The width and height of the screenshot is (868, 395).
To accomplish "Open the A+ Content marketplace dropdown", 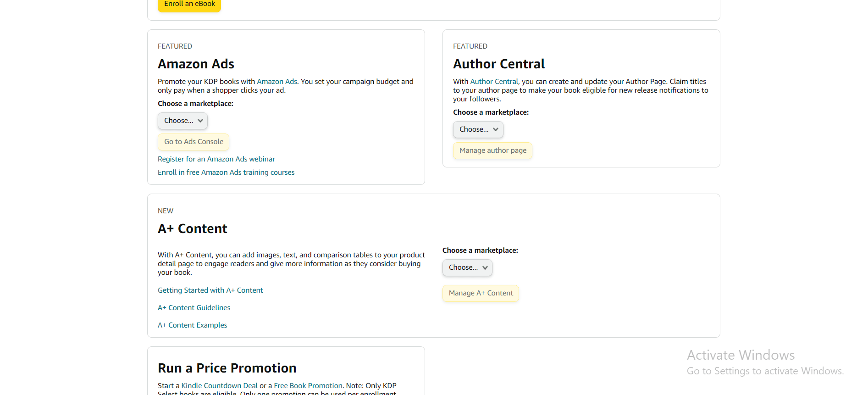I will click(467, 267).
